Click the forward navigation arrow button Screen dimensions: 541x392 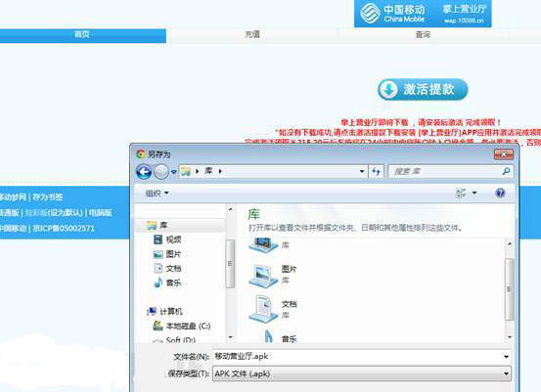coord(161,171)
